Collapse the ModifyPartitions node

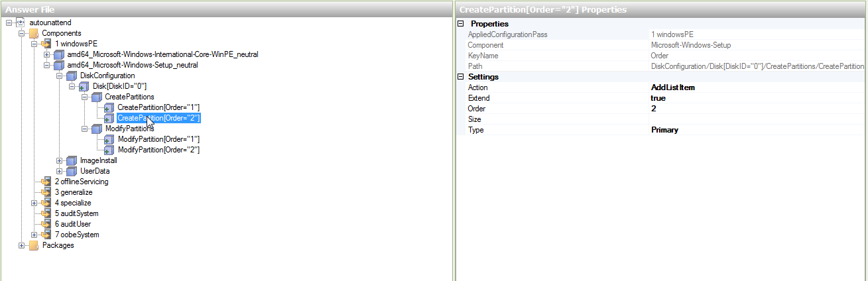coord(84,129)
